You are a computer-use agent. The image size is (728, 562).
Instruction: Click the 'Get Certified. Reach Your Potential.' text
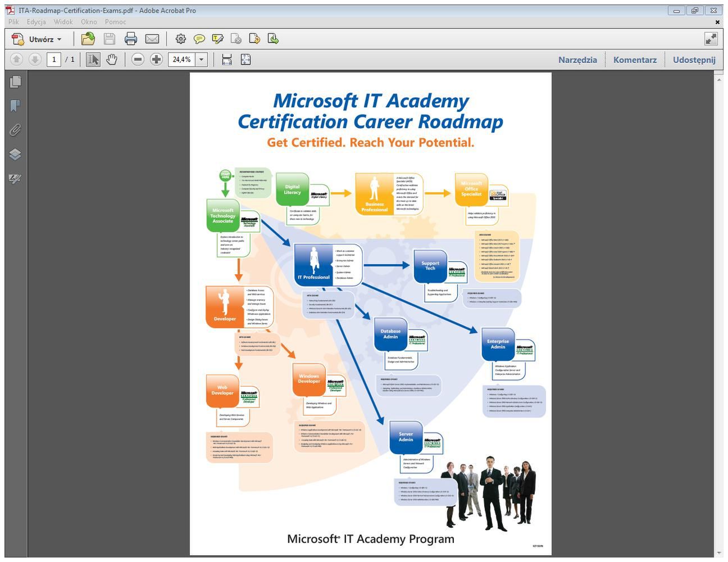tap(371, 142)
